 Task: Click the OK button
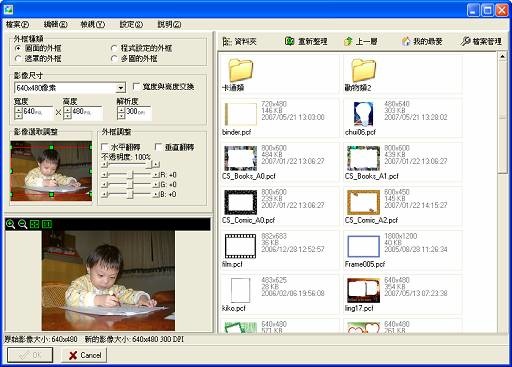(x=30, y=355)
